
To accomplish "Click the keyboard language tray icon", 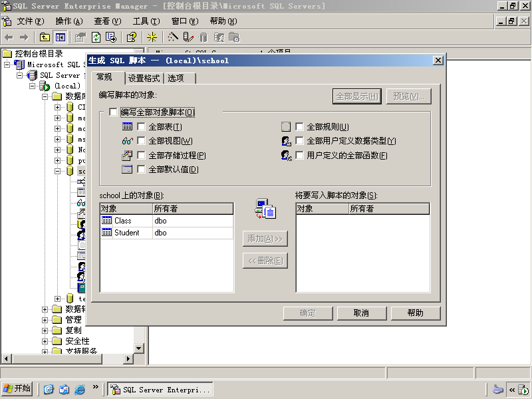I will (497, 390).
